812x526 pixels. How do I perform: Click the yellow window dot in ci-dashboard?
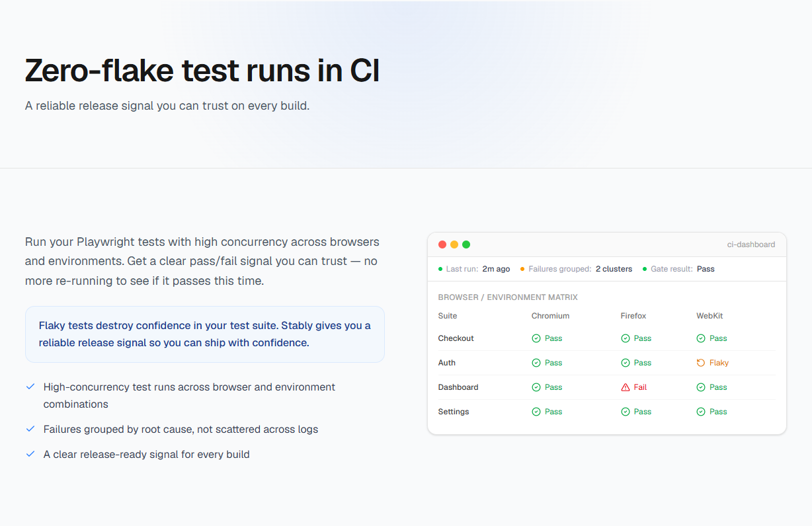[454, 244]
